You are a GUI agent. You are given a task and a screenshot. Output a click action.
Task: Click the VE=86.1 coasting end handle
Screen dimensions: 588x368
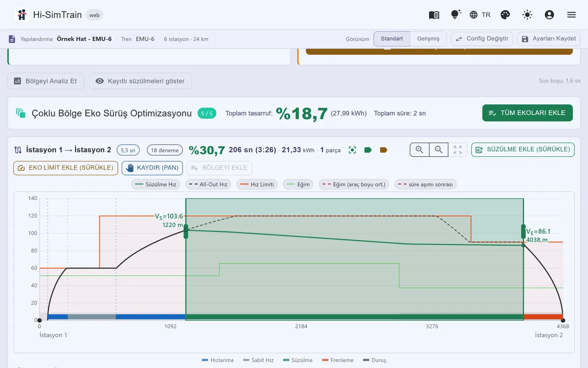point(523,231)
